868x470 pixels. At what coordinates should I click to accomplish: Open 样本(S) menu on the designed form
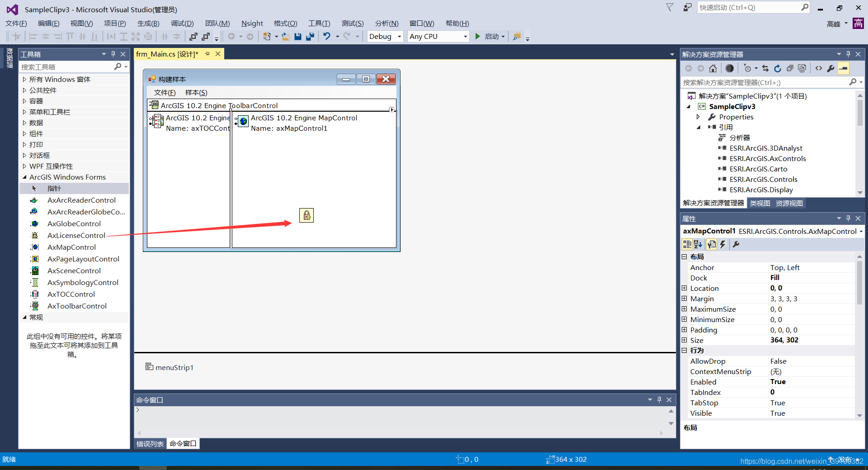click(196, 92)
